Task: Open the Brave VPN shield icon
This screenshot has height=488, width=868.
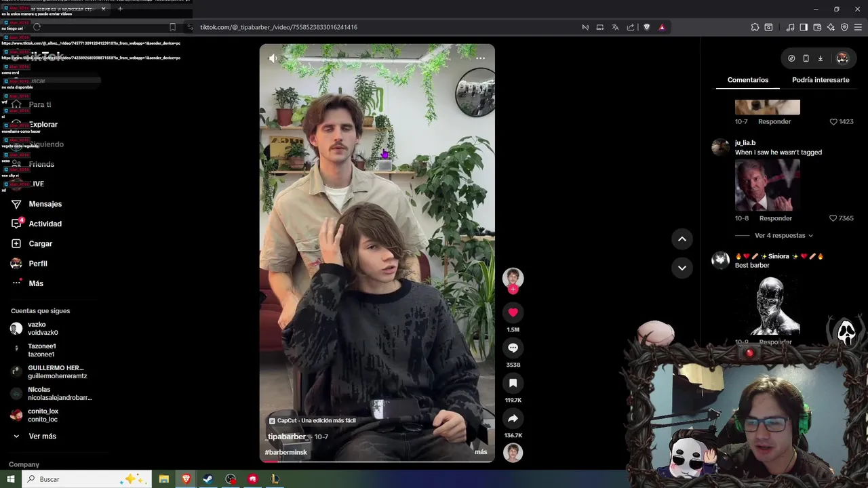Action: (844, 27)
